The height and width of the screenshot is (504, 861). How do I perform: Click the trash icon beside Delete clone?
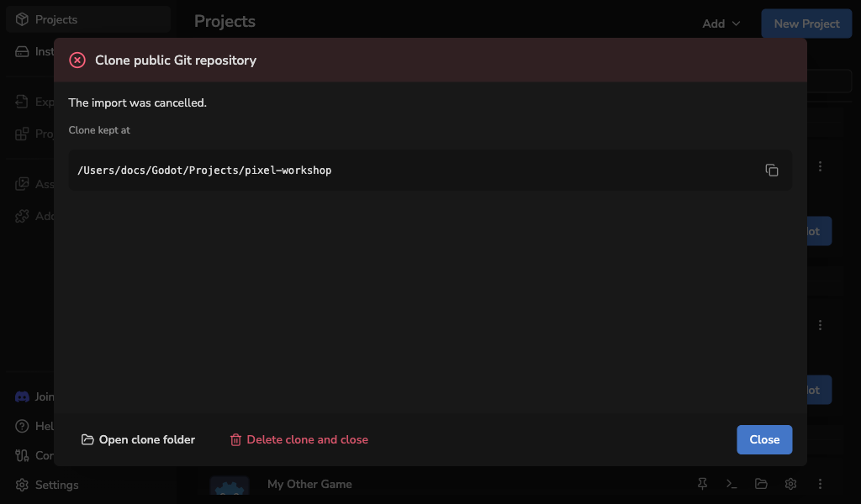tap(235, 440)
